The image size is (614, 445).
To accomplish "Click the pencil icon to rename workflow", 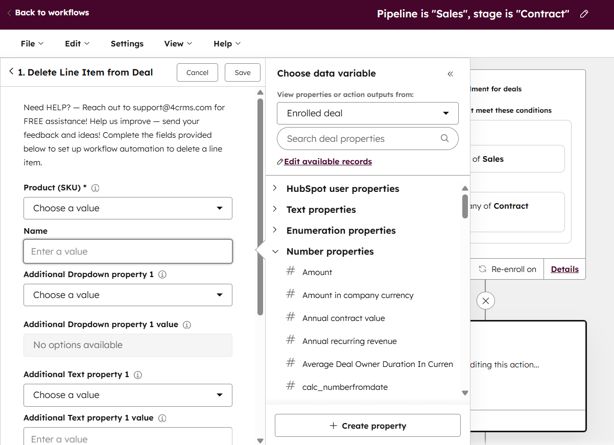I will tap(585, 14).
